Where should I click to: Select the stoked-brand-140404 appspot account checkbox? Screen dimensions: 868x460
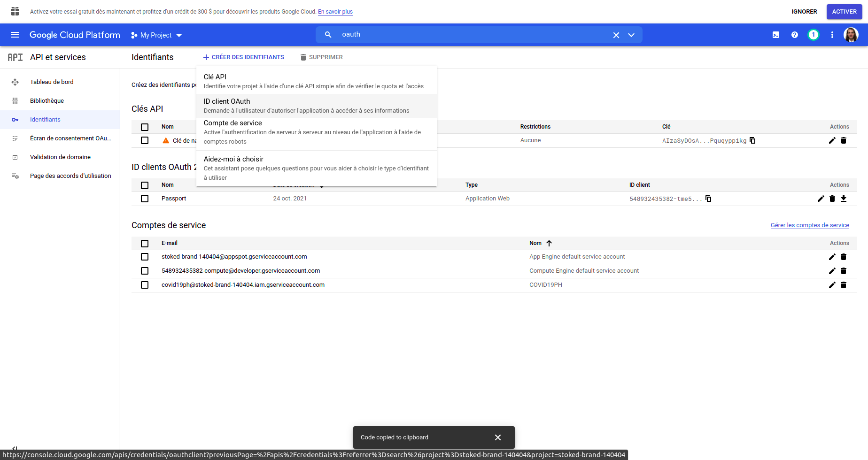tap(145, 257)
